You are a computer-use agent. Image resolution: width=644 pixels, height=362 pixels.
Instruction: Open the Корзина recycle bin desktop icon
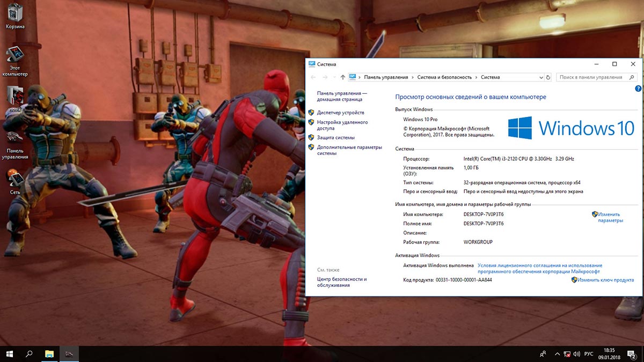pyautogui.click(x=15, y=15)
